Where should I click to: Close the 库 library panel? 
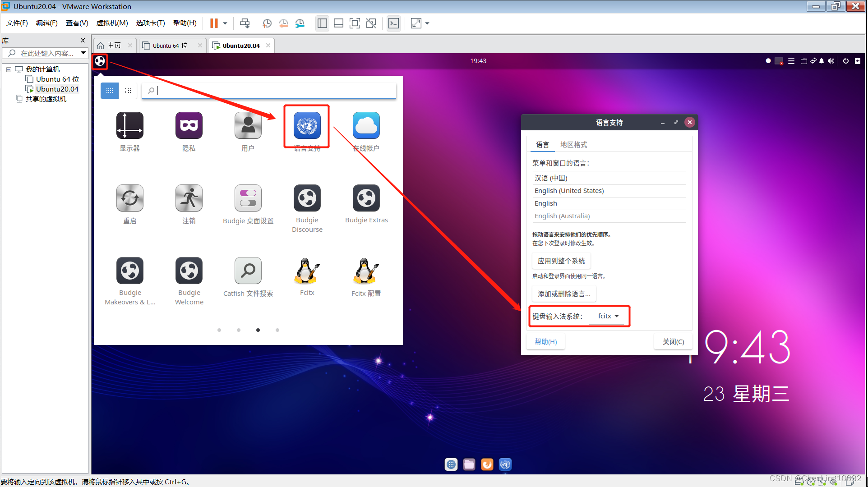(x=83, y=41)
